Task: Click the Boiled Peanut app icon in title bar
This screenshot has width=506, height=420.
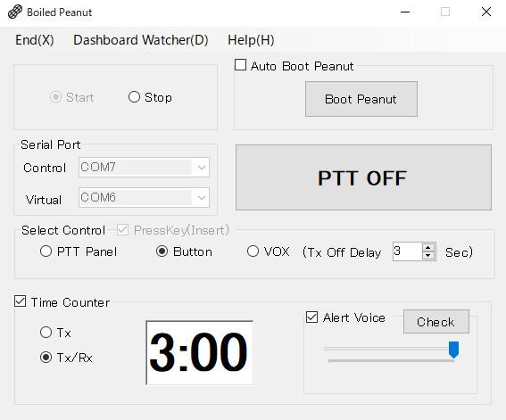Action: coord(15,12)
